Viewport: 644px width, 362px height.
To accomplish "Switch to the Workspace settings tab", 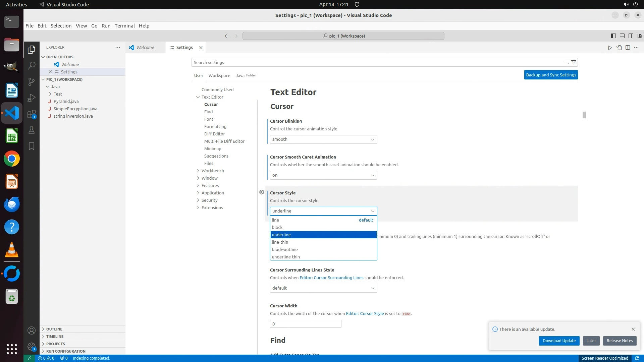I will point(219,75).
